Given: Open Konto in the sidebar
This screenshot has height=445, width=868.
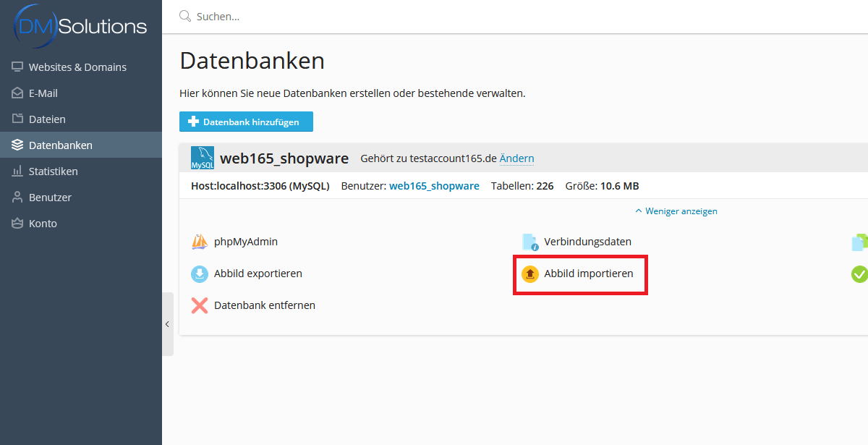Looking at the screenshot, I should click(81, 224).
